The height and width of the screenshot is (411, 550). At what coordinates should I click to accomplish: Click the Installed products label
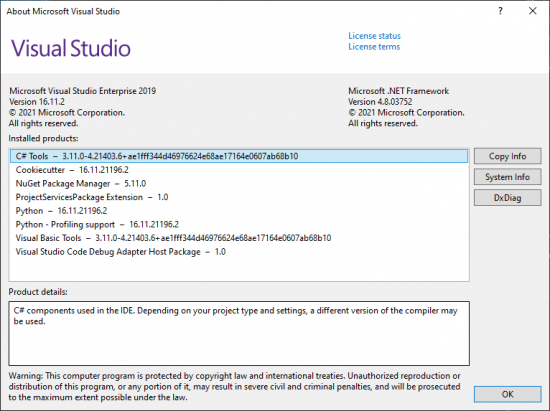tap(43, 139)
